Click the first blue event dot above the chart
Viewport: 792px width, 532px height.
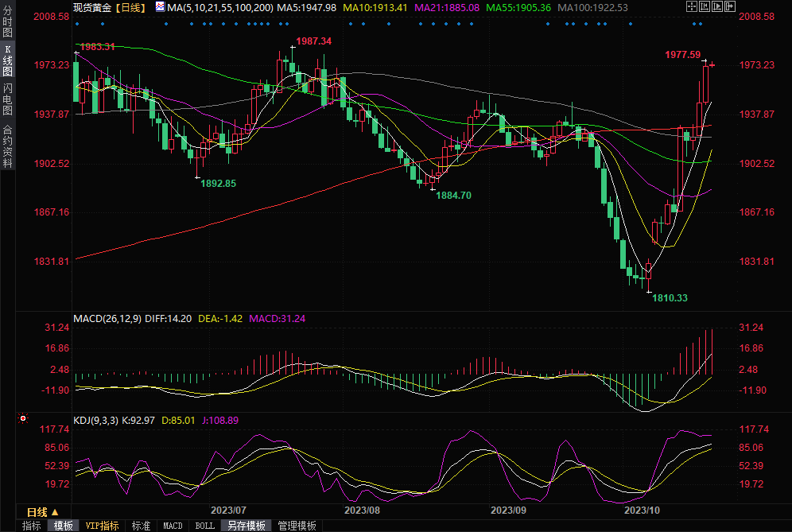point(76,23)
